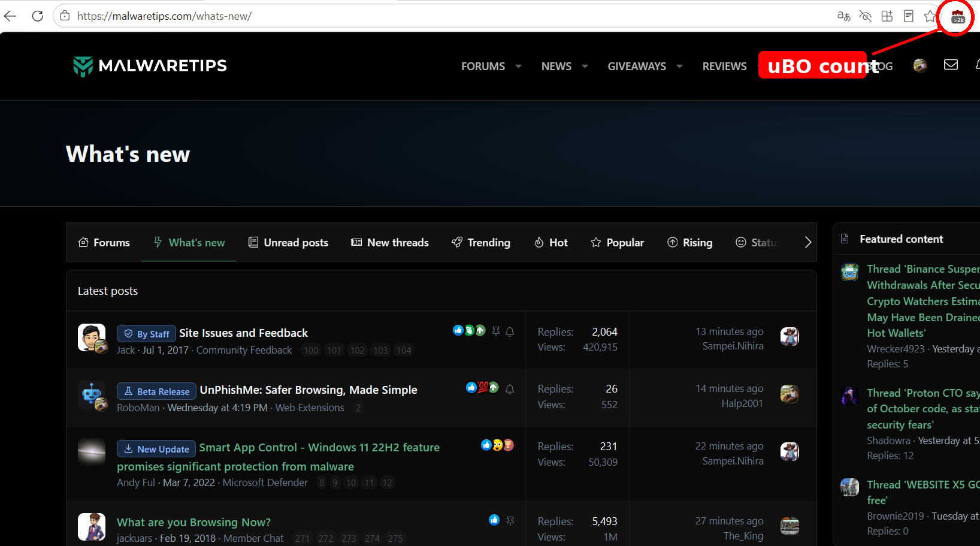Click the address bar URL field
The height and width of the screenshot is (546, 980).
click(443, 16)
